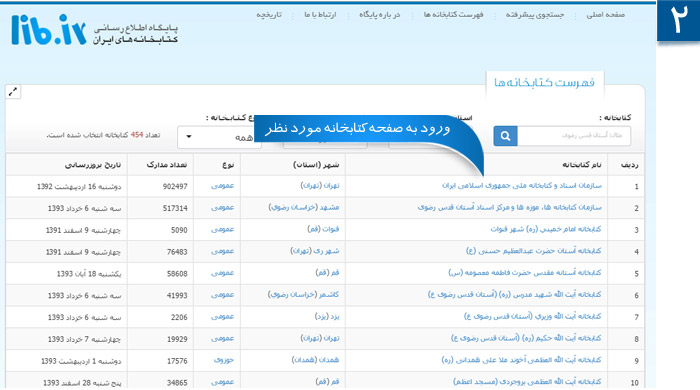The height and width of the screenshot is (390, 700).
Task: Click the شهر (استان) column header
Action: (316, 165)
